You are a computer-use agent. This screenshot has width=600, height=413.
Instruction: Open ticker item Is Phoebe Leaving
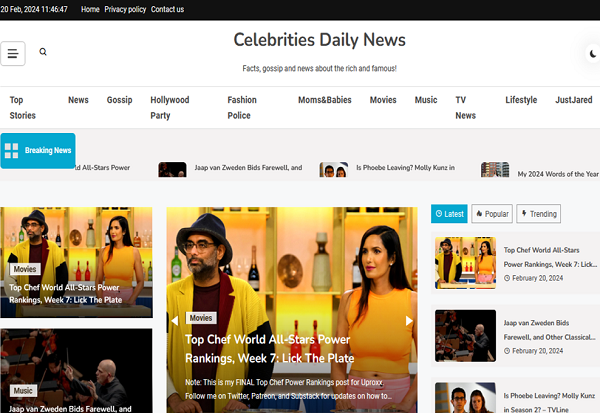[406, 168]
